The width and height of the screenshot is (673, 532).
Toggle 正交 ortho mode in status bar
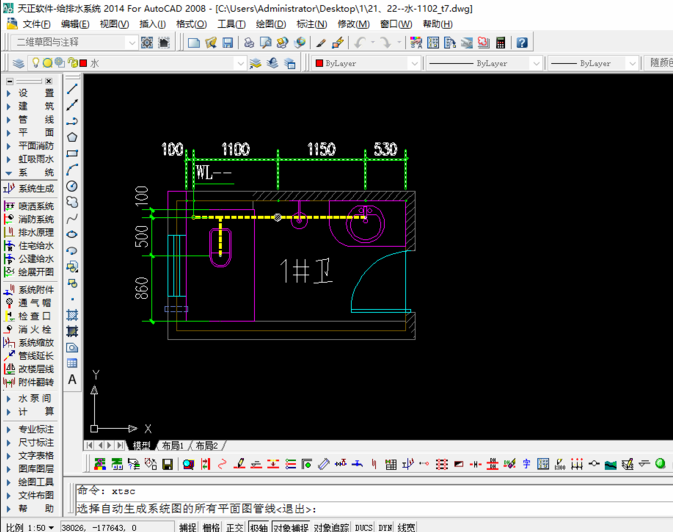[x=235, y=527]
